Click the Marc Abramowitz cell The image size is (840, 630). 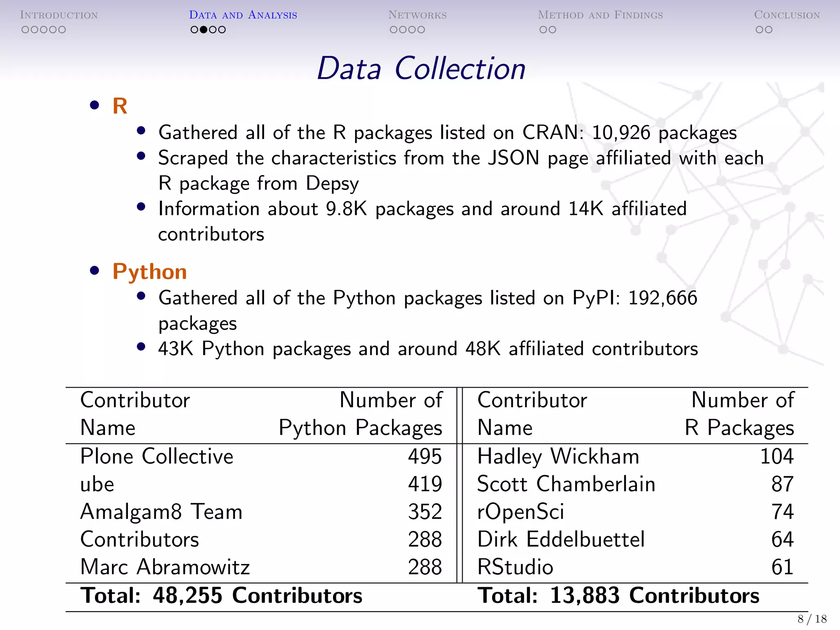(x=165, y=567)
